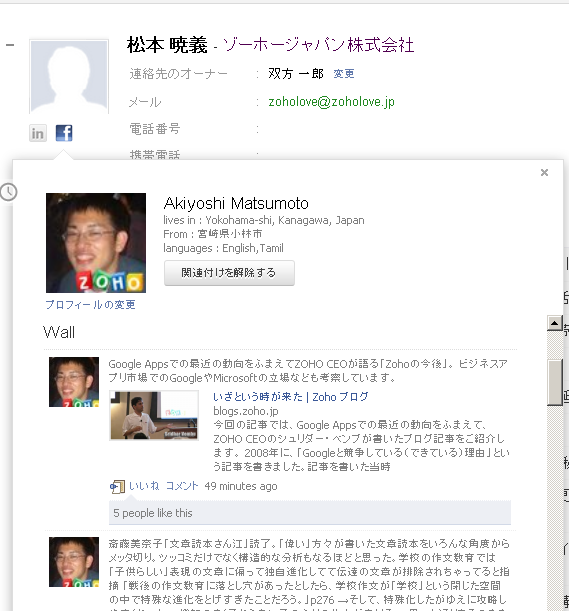Click the プロフィールの変更 link
The image size is (569, 611).
[x=90, y=305]
